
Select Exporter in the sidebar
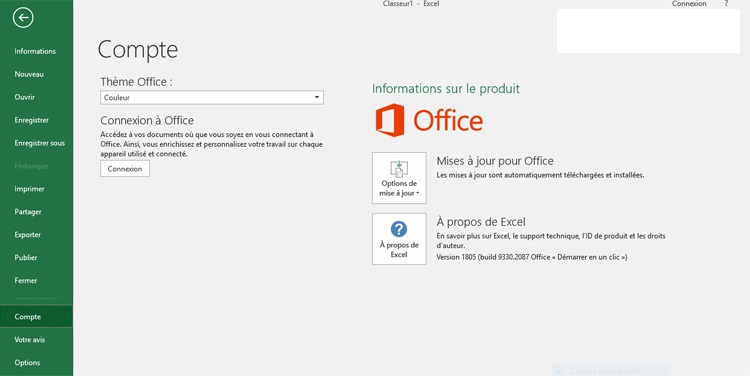click(x=27, y=235)
